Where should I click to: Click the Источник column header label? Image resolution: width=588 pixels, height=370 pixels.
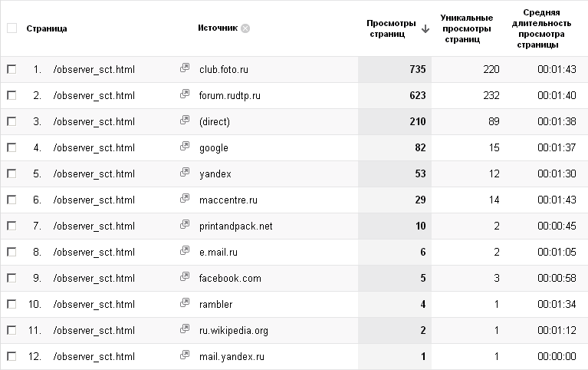[x=217, y=28]
